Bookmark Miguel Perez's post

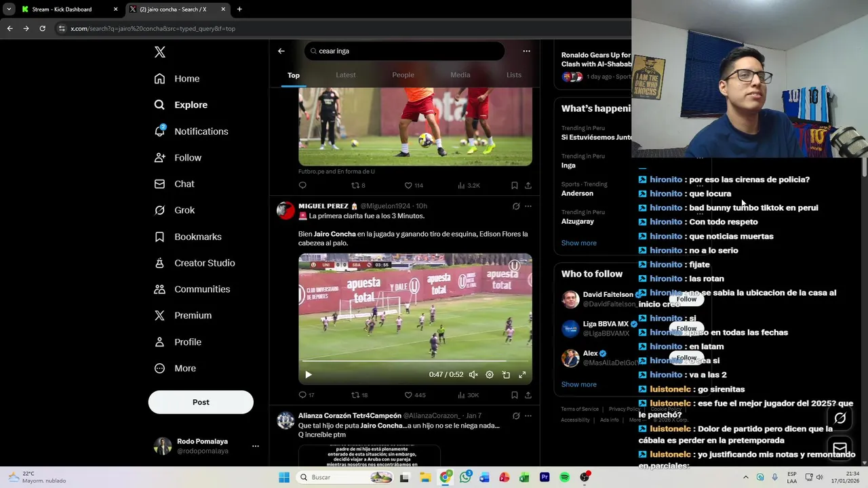[514, 394]
